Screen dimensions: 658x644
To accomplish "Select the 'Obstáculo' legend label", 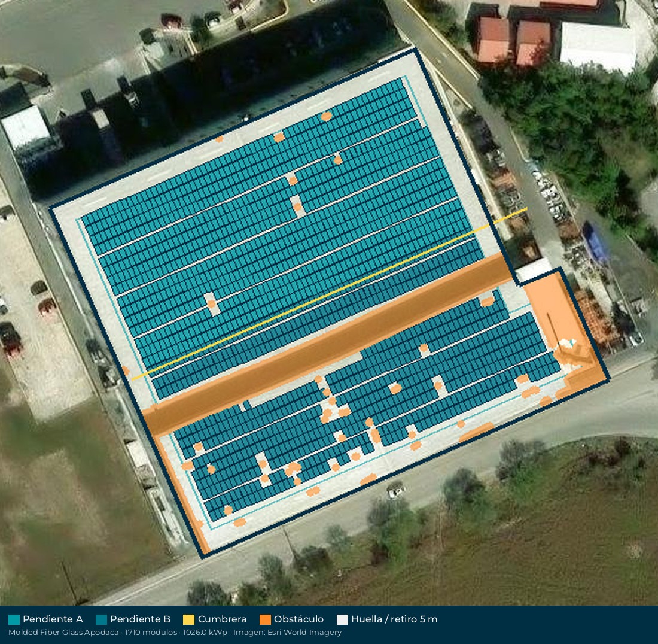I will coord(298,619).
